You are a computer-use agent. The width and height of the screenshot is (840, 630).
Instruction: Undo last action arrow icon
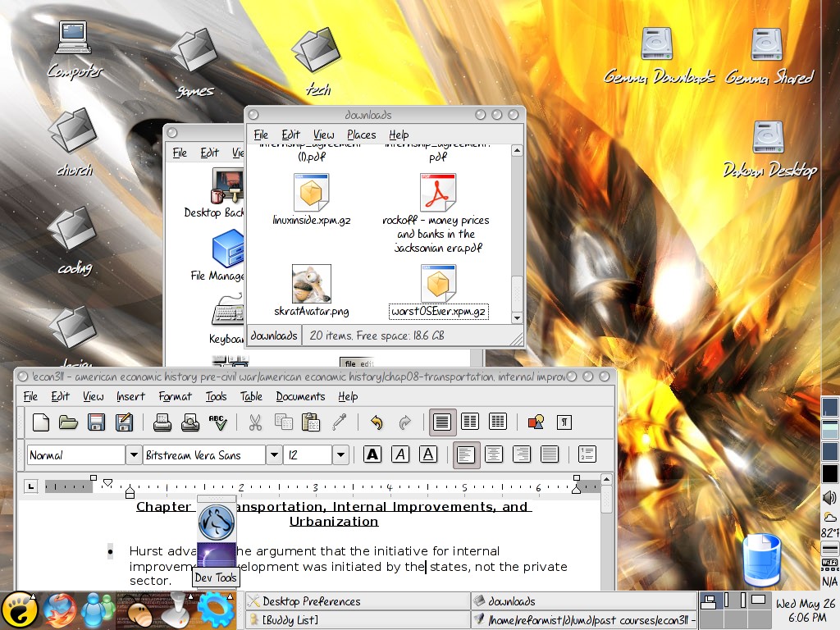[x=377, y=422]
